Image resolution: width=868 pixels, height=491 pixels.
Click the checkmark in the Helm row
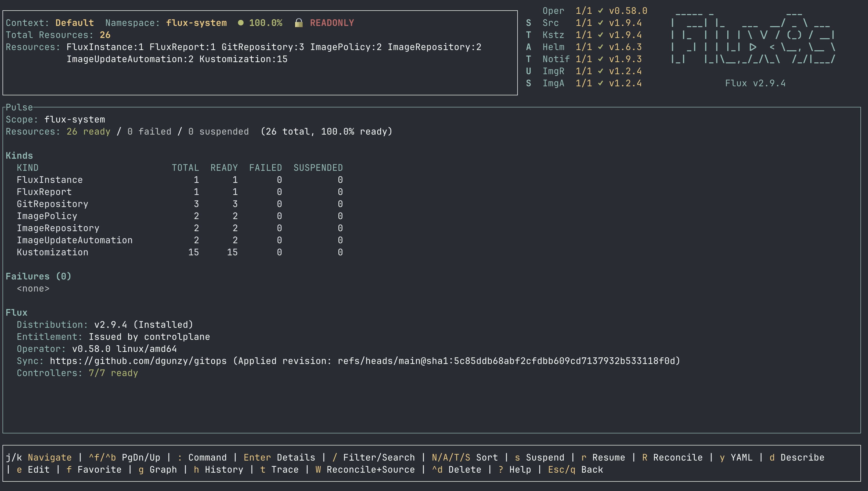pos(601,47)
